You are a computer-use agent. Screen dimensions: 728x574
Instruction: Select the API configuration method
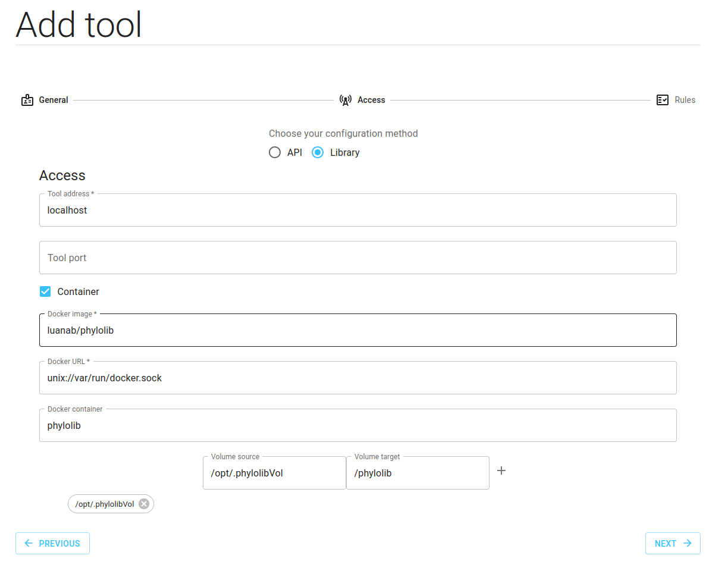pyautogui.click(x=275, y=152)
